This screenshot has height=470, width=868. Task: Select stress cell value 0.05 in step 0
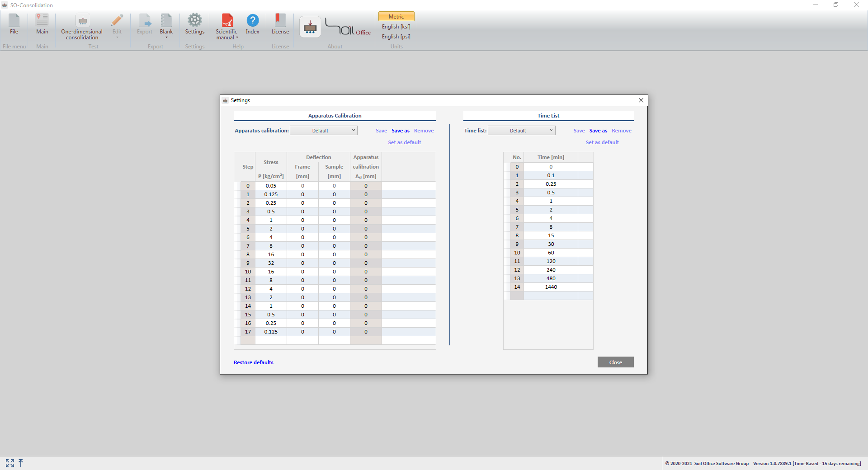[271, 186]
